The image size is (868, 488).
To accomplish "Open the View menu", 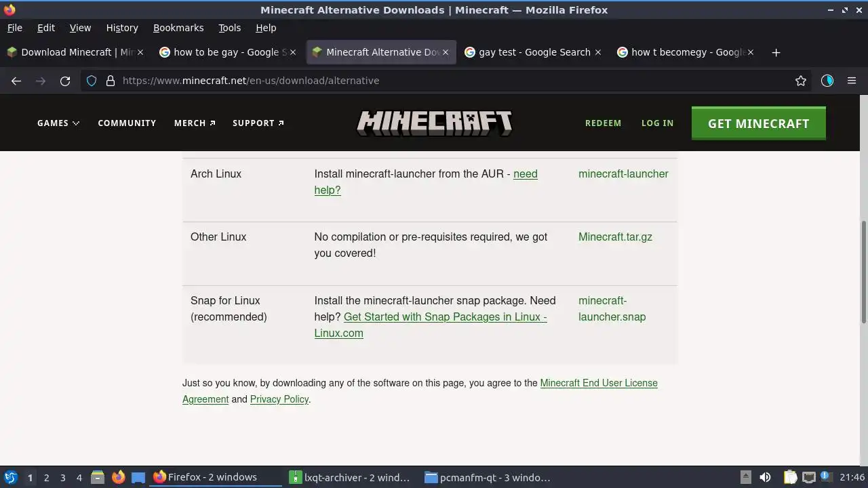I will tap(80, 28).
